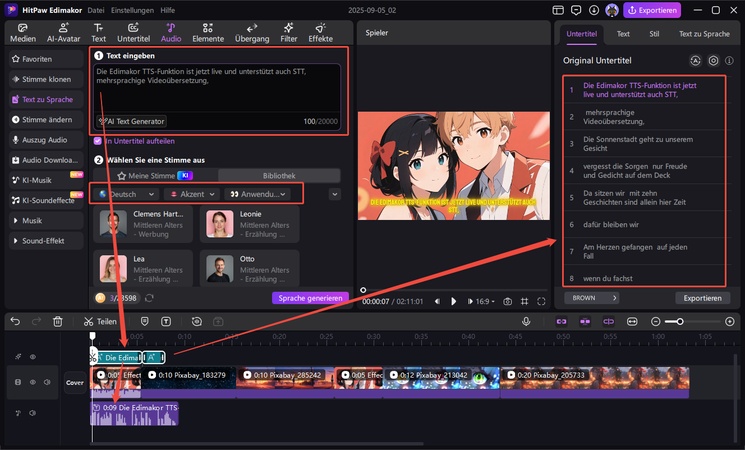The image size is (745, 450).
Task: Switch to the Bibliothek tab
Action: click(x=279, y=176)
